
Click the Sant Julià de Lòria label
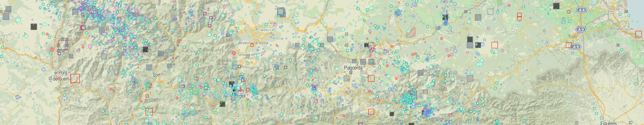pos(246,56)
